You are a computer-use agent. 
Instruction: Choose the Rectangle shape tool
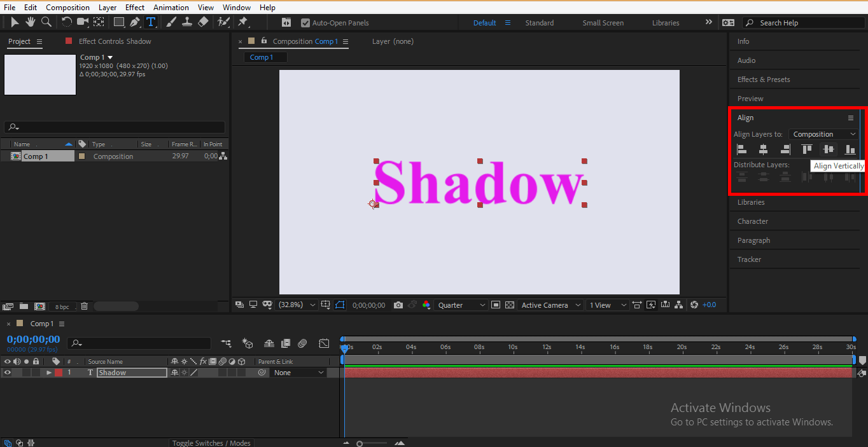119,22
